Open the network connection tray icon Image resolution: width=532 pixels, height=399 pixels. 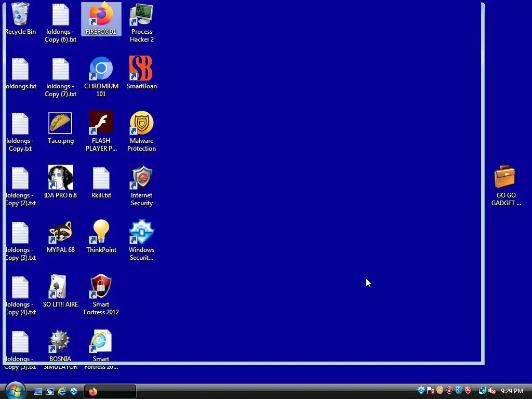[x=482, y=391]
